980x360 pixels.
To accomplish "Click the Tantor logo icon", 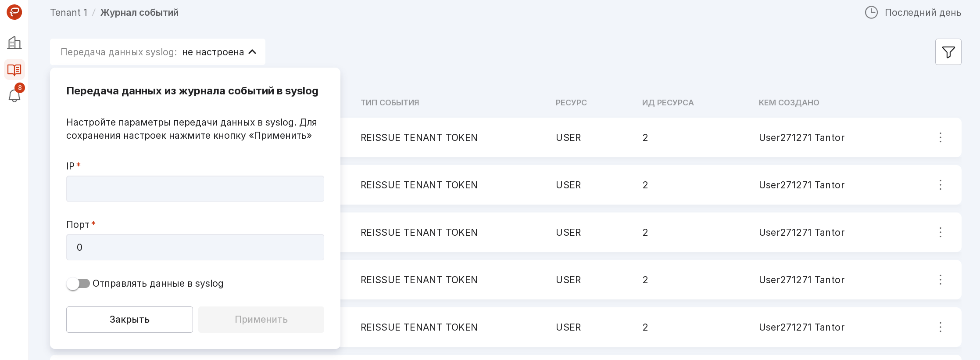I will point(14,12).
